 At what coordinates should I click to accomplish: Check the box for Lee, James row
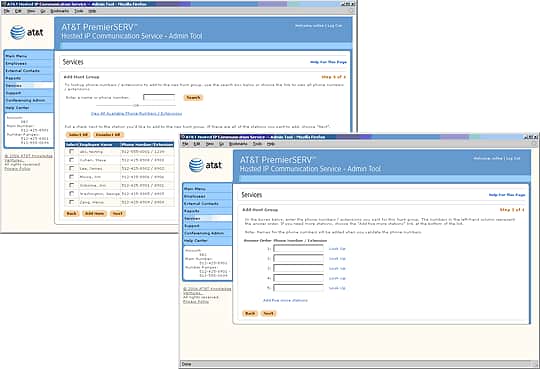[71, 168]
